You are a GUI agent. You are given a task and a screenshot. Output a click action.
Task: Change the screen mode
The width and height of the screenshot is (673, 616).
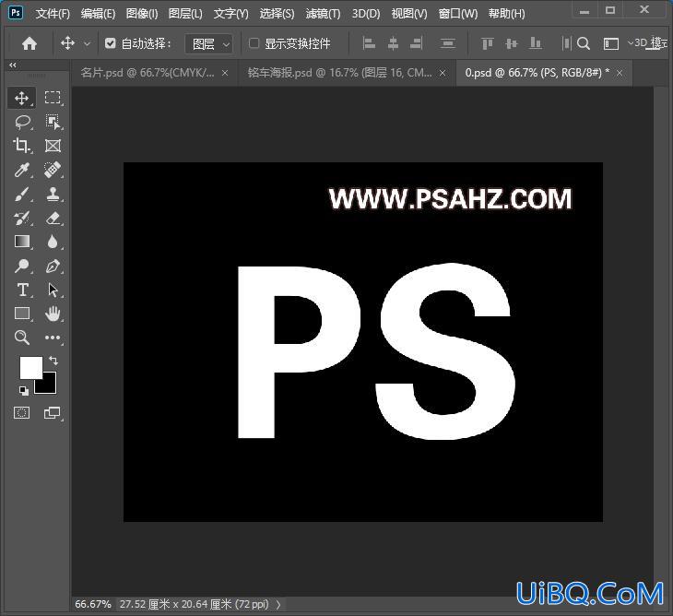pos(53,413)
